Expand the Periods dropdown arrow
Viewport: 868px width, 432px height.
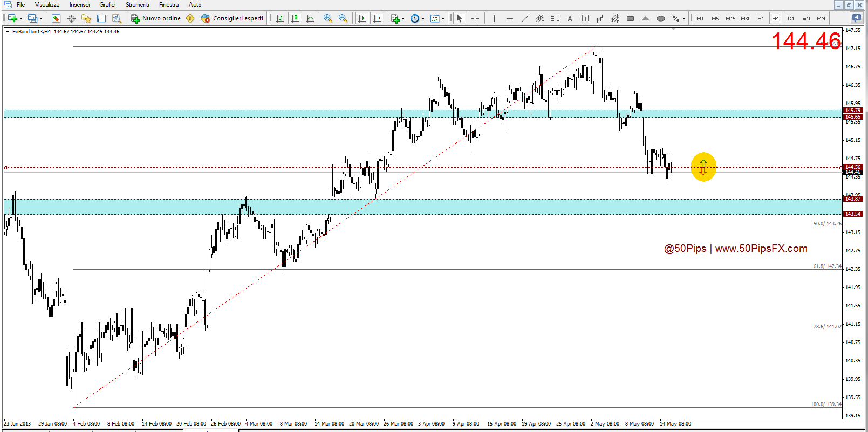(423, 18)
